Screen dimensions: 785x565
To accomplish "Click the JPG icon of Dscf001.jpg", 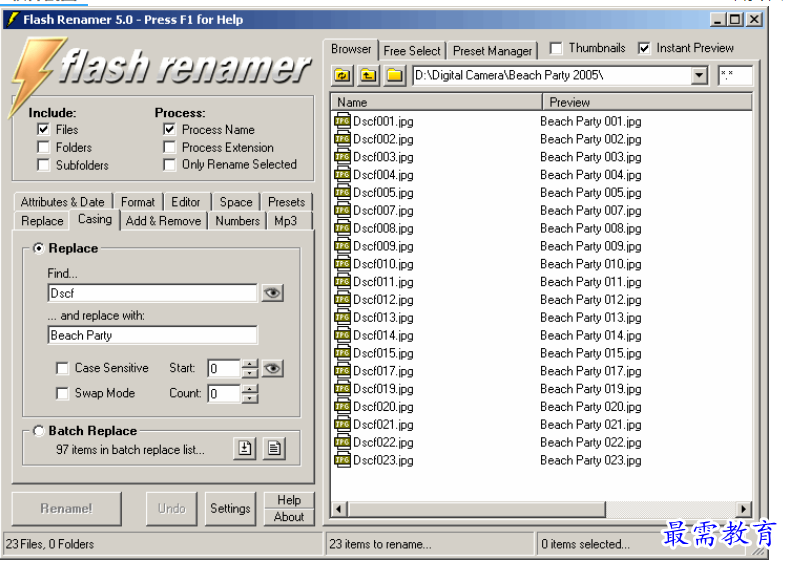I will click(x=342, y=121).
